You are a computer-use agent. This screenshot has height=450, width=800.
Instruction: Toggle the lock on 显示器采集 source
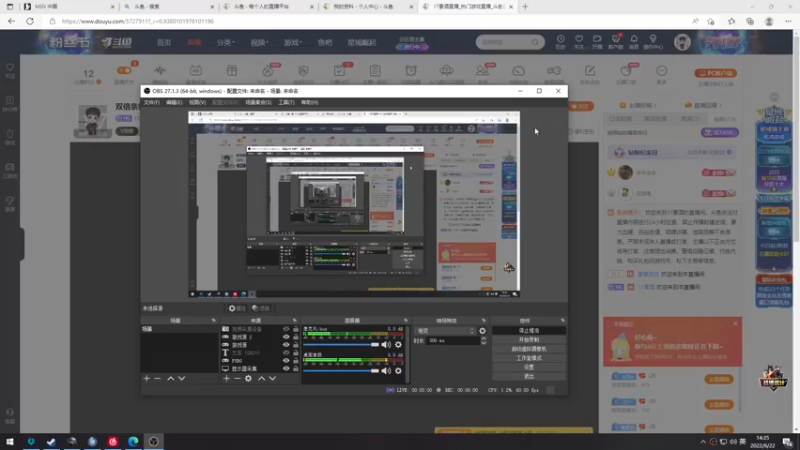click(x=295, y=368)
